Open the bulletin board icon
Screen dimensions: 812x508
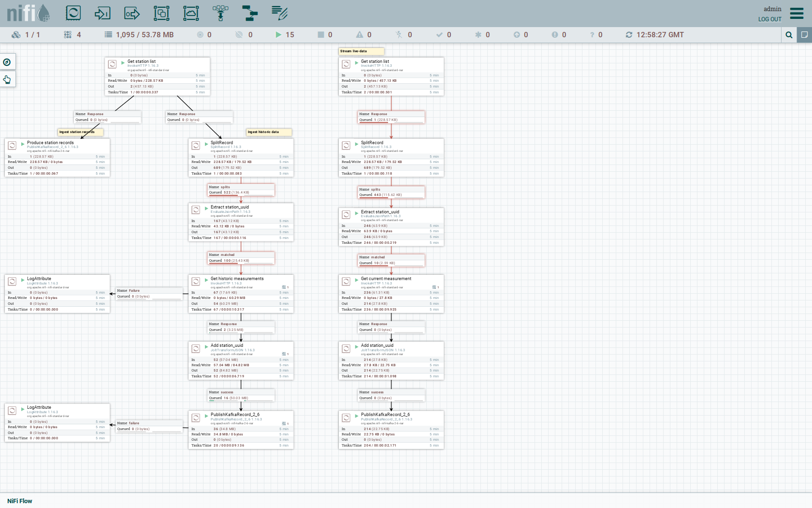coord(804,35)
